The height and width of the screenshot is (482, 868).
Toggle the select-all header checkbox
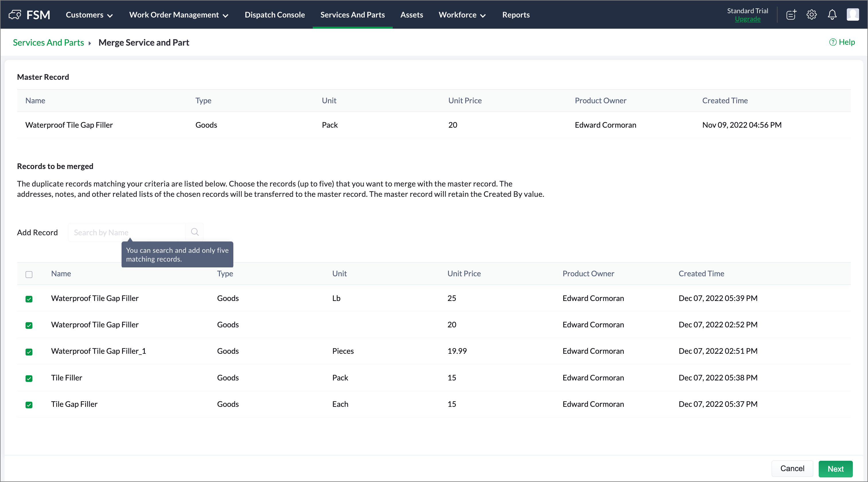coord(29,274)
